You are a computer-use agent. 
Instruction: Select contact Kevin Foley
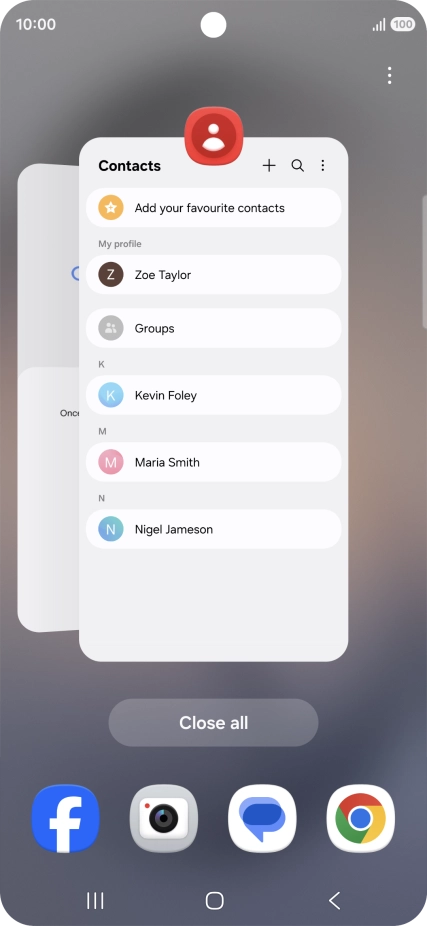pyautogui.click(x=214, y=395)
